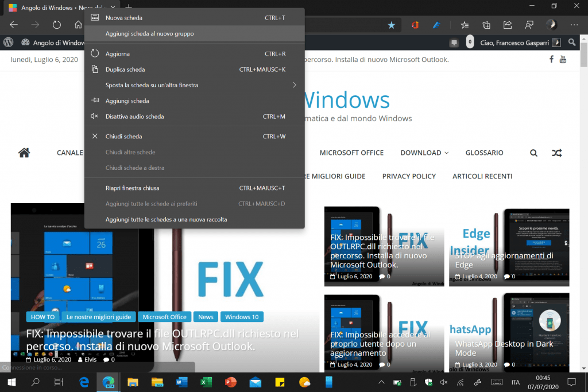
Task: Open the PRIVACY POLICY link
Action: point(409,176)
